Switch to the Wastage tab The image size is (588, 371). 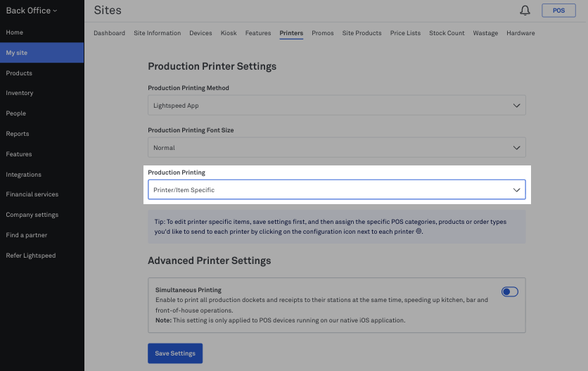(x=485, y=33)
